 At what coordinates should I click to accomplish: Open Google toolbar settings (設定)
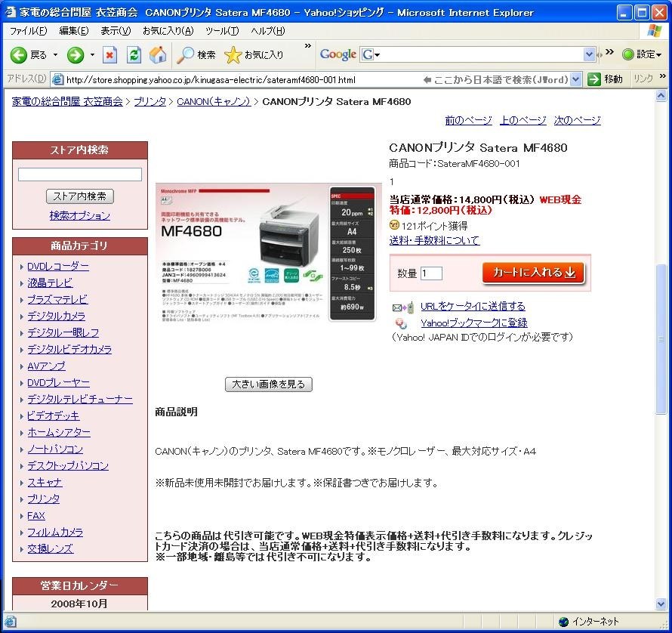coord(642,54)
